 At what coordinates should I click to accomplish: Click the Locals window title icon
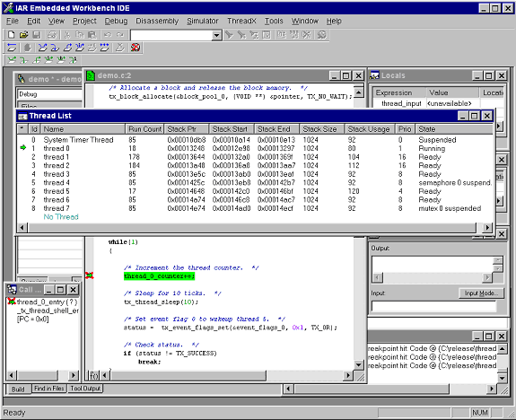click(x=374, y=75)
